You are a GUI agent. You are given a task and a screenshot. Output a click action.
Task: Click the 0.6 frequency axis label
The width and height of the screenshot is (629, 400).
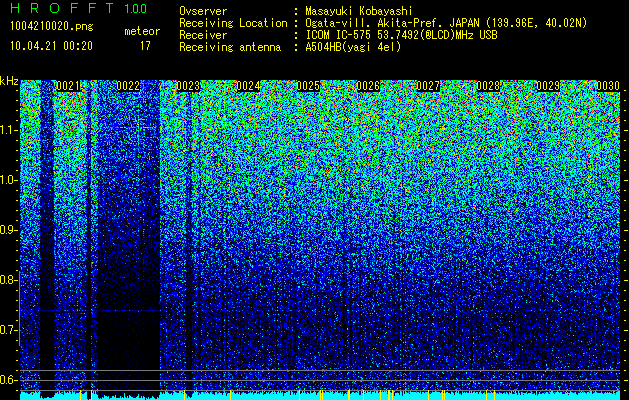pyautogui.click(x=8, y=380)
